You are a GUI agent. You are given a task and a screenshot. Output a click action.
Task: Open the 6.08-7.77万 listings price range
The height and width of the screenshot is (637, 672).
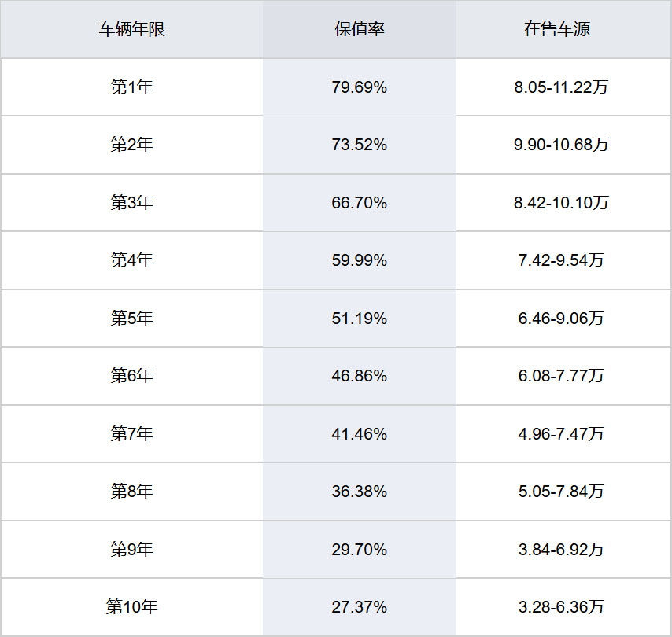(561, 376)
